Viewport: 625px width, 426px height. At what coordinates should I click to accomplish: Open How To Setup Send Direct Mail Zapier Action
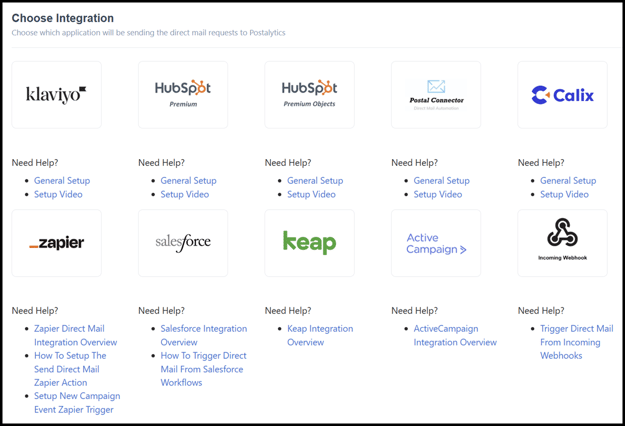coord(70,369)
